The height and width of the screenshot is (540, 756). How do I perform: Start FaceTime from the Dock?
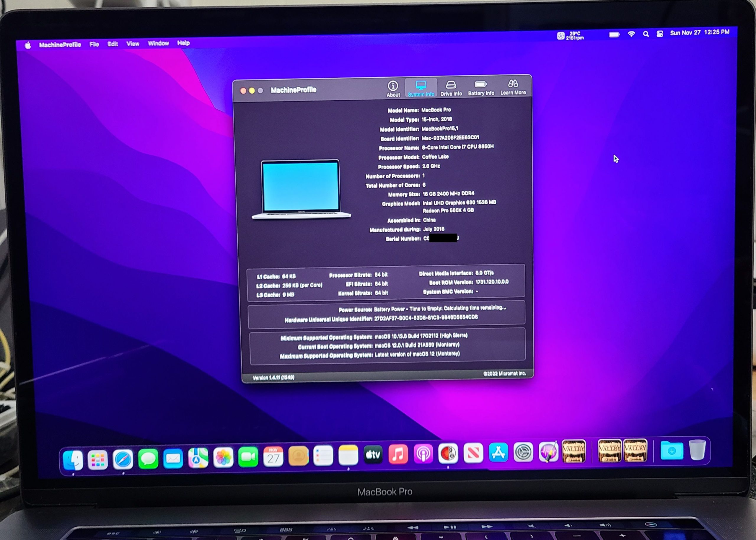(248, 457)
